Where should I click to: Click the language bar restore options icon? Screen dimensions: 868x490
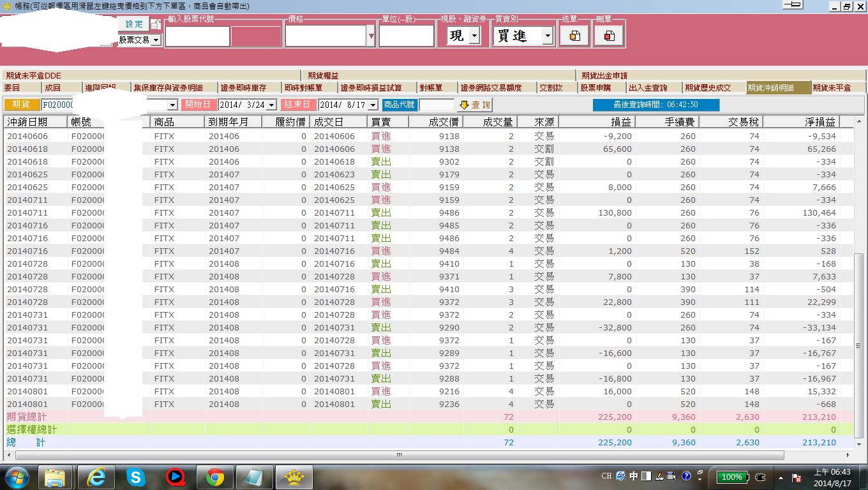click(700, 473)
